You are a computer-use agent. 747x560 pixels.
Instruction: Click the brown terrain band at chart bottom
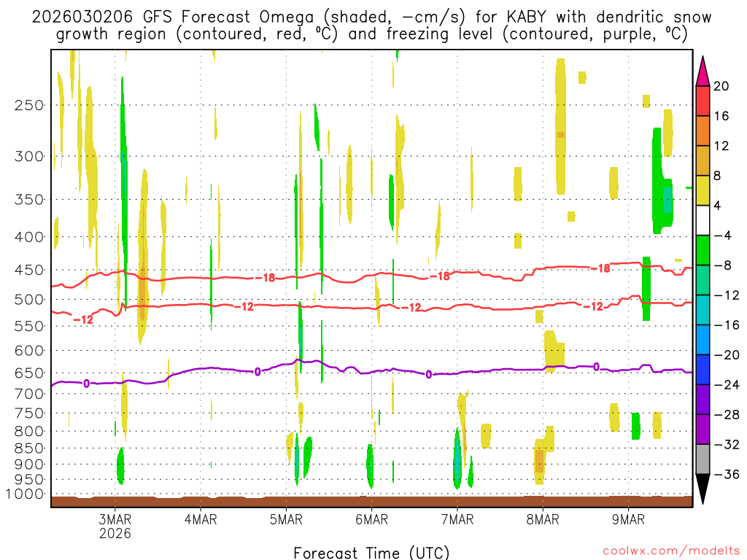[371, 502]
